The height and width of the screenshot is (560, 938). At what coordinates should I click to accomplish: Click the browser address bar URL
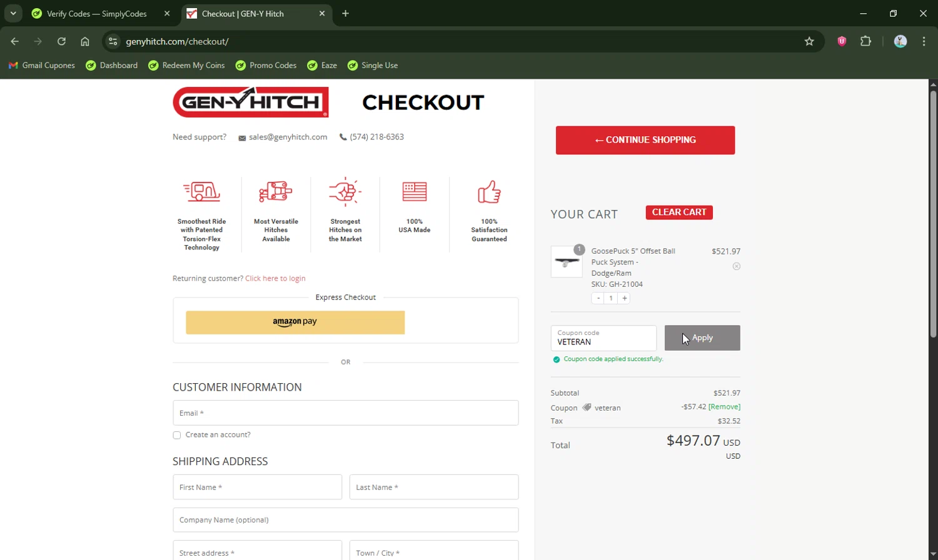click(x=177, y=41)
